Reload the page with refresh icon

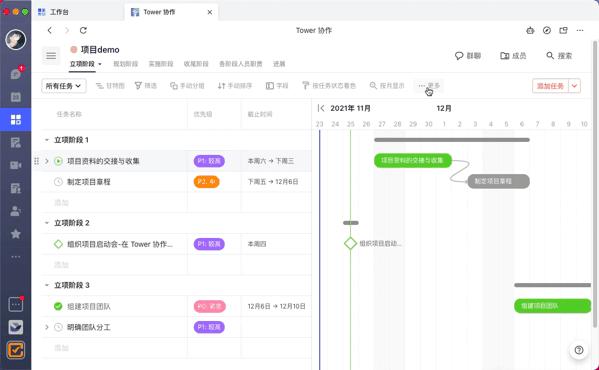[x=83, y=30]
